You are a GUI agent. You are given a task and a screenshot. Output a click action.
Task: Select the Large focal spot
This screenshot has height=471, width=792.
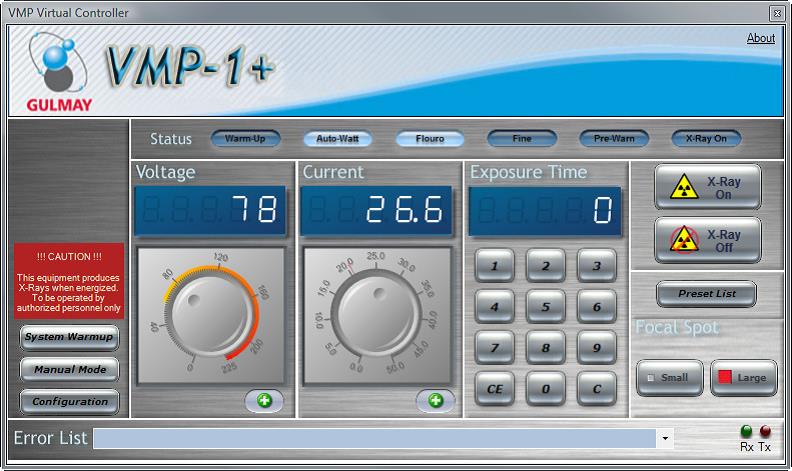tap(744, 378)
